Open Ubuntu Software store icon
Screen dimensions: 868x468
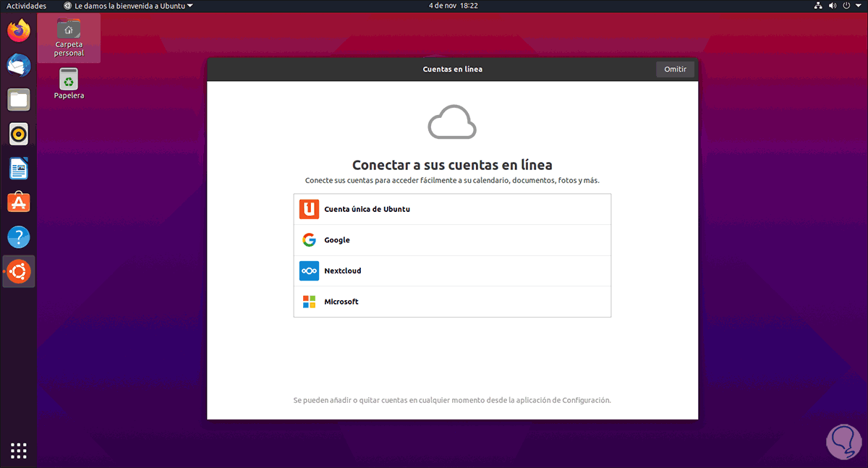click(19, 203)
